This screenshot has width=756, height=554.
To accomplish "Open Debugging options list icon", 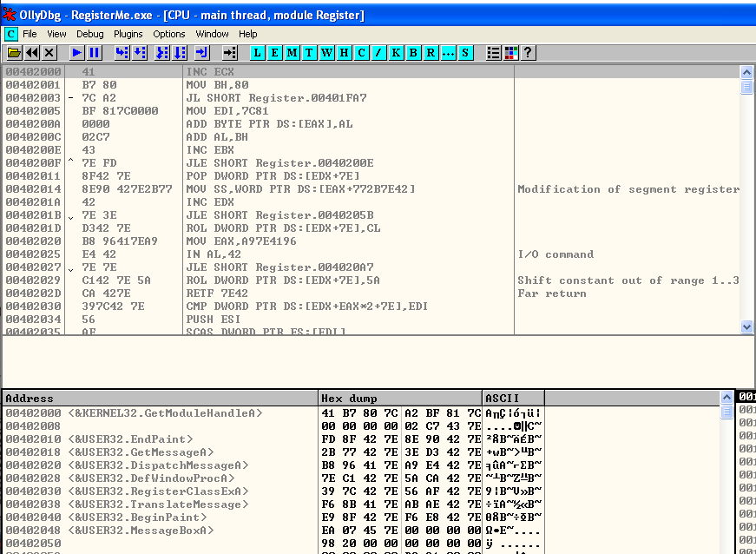I will [493, 53].
